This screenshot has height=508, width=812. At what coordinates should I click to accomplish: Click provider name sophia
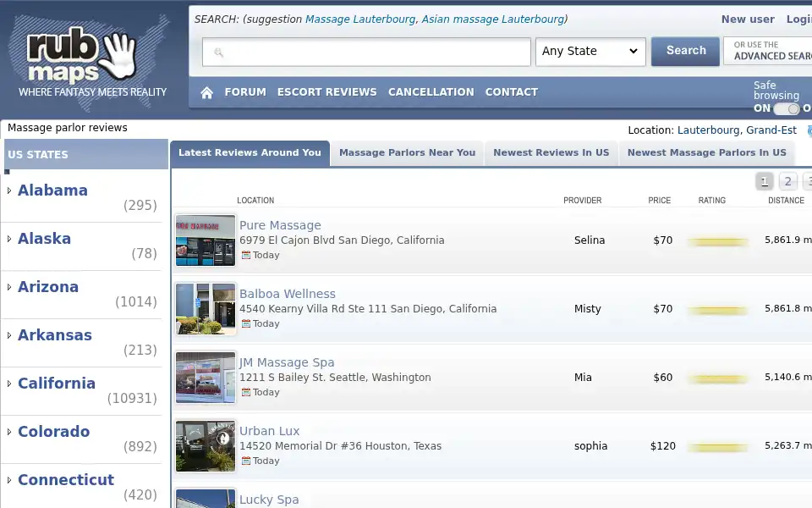pos(590,446)
